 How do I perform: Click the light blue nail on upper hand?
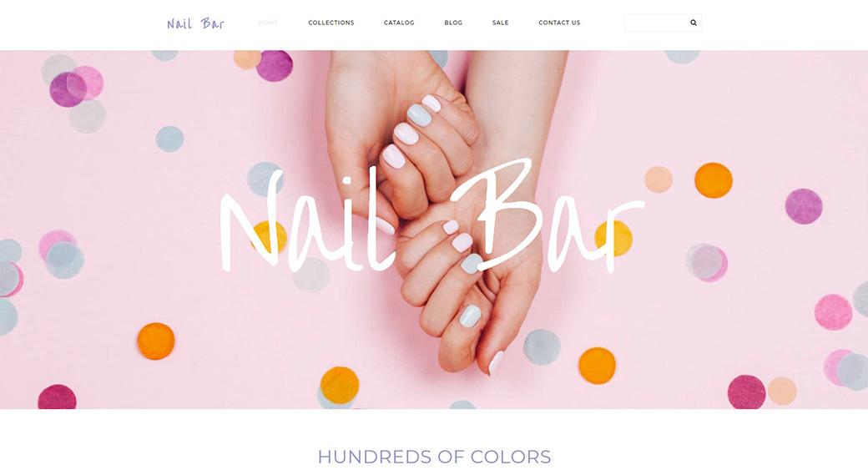coord(419,115)
